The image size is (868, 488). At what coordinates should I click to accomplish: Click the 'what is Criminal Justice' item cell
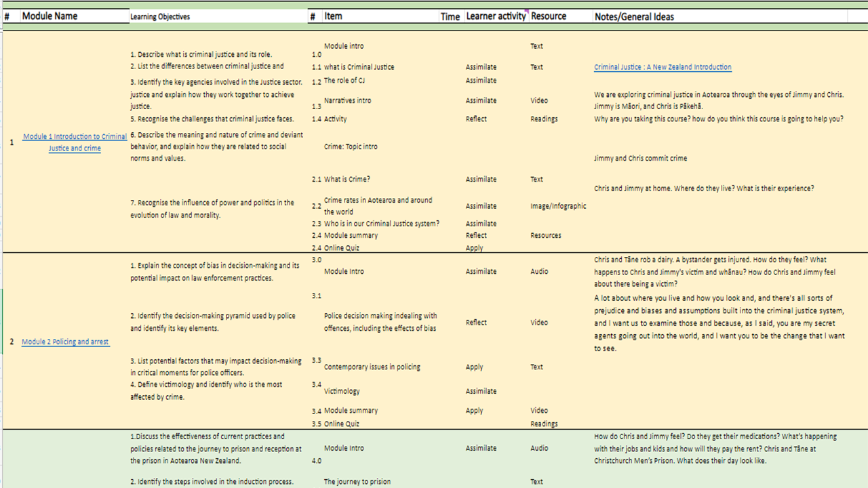click(359, 67)
